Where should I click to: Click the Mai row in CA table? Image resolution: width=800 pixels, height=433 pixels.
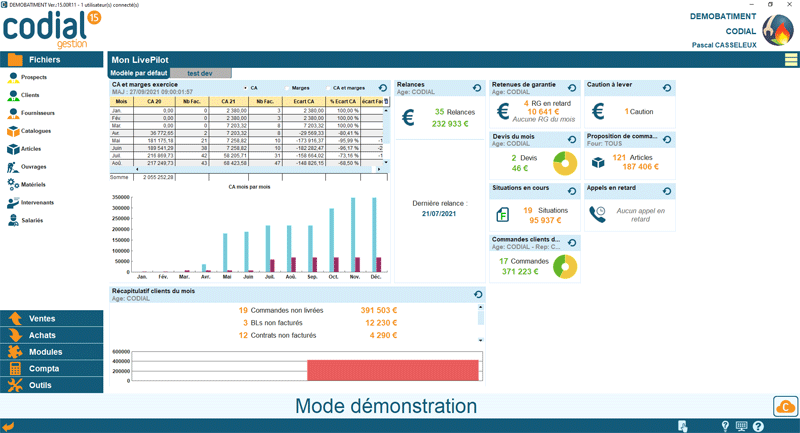[x=246, y=140]
